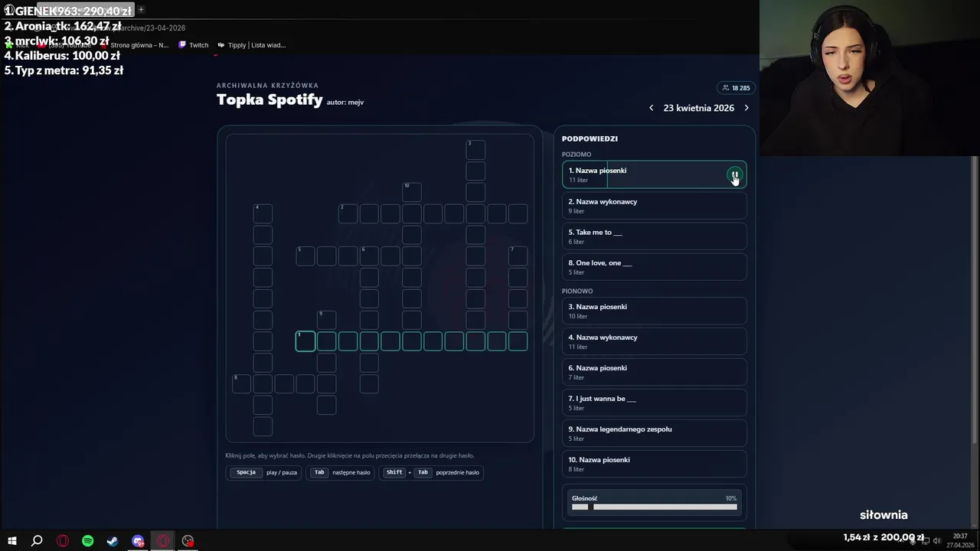
Task: Click crossword cell numbered 5
Action: pyautogui.click(x=305, y=256)
